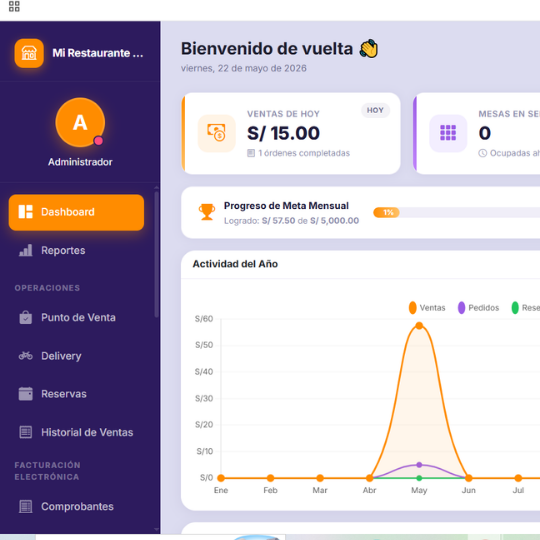Click the orange Ene data point
The image size is (540, 540).
point(221,478)
